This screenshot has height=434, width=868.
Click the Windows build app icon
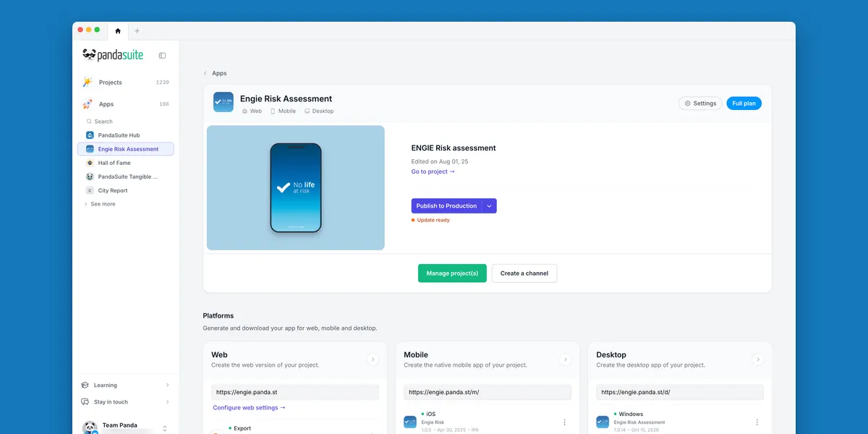click(603, 422)
